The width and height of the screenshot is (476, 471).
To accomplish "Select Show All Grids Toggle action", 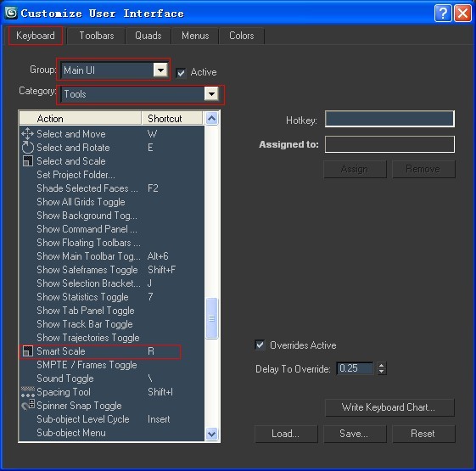I will pos(112,202).
